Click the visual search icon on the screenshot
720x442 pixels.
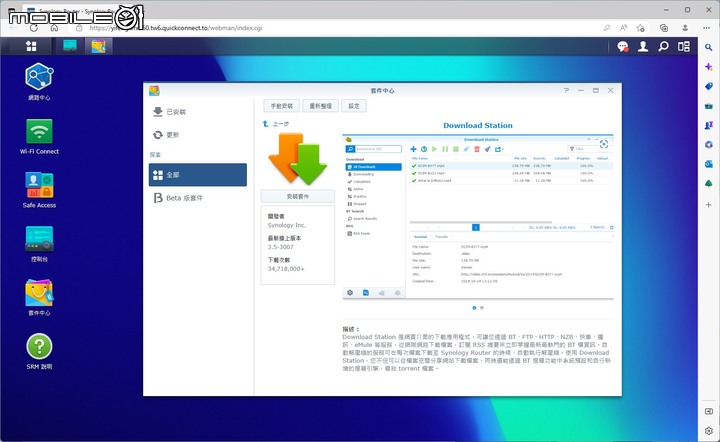[x=604, y=144]
